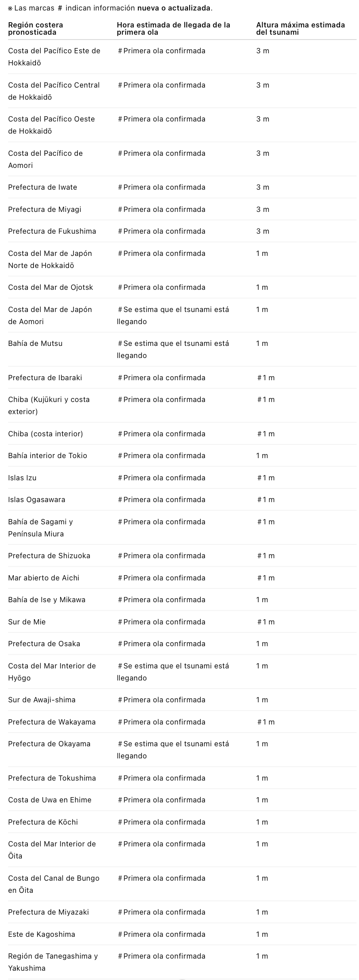This screenshot has width=359, height=980.
Task: Click the Sur de Awaji-shima entry
Action: tap(42, 700)
